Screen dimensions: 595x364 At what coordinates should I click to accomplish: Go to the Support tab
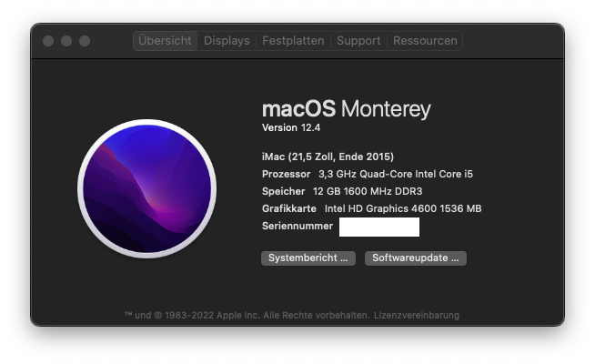point(358,41)
